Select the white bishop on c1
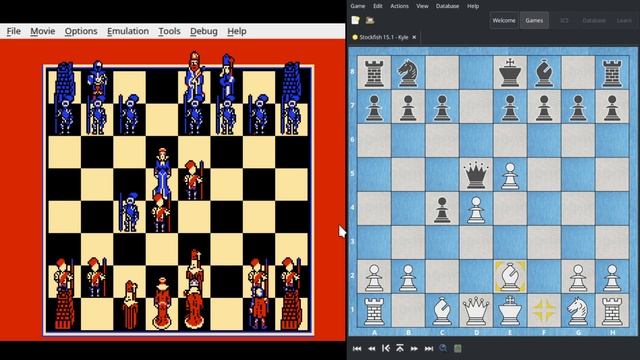This screenshot has width=640, height=360. pyautogui.click(x=442, y=311)
